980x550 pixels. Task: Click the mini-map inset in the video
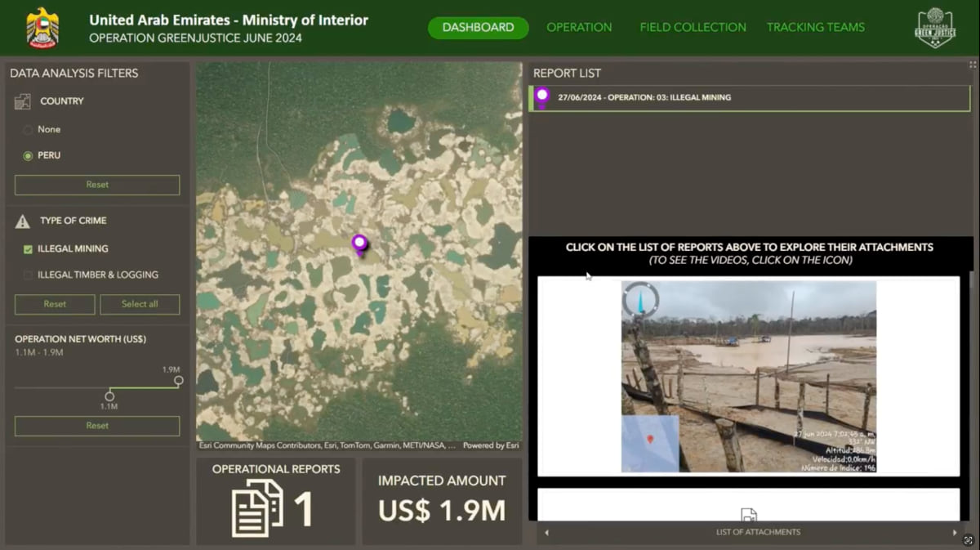click(x=652, y=445)
